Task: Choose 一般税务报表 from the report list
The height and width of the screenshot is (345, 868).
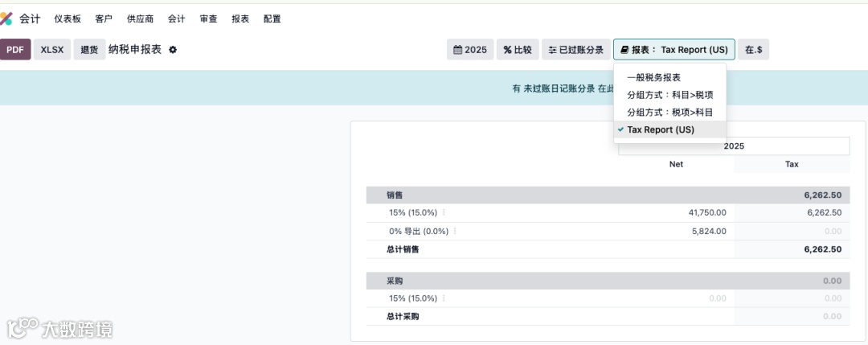Action: [x=653, y=78]
